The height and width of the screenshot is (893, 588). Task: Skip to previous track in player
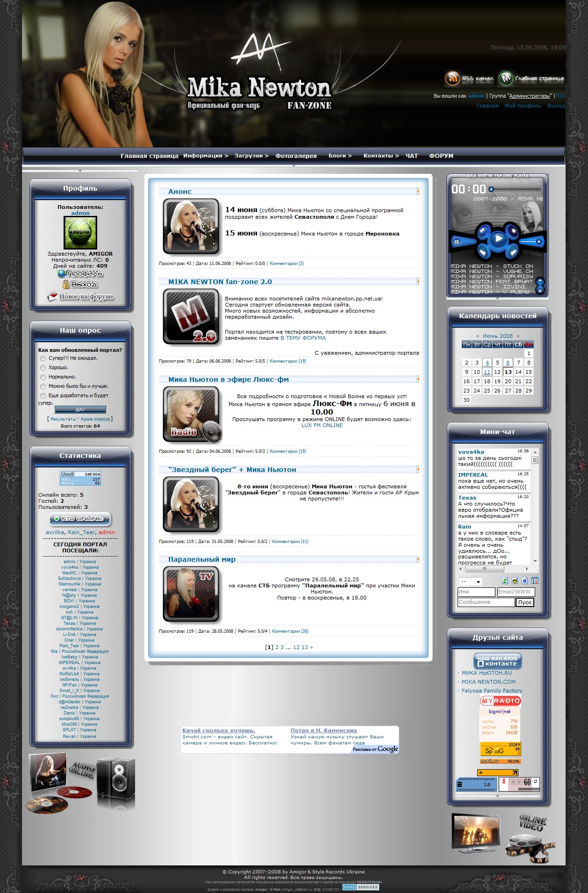click(484, 251)
